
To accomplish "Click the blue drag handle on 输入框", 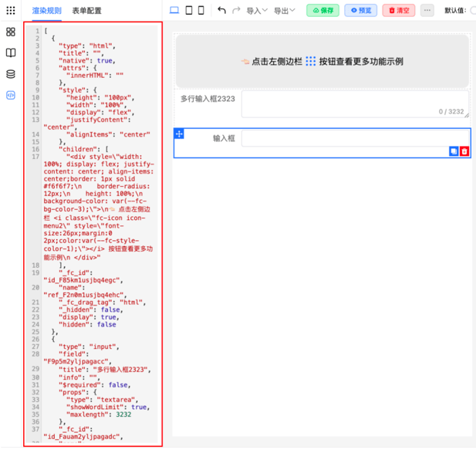I will click(179, 134).
